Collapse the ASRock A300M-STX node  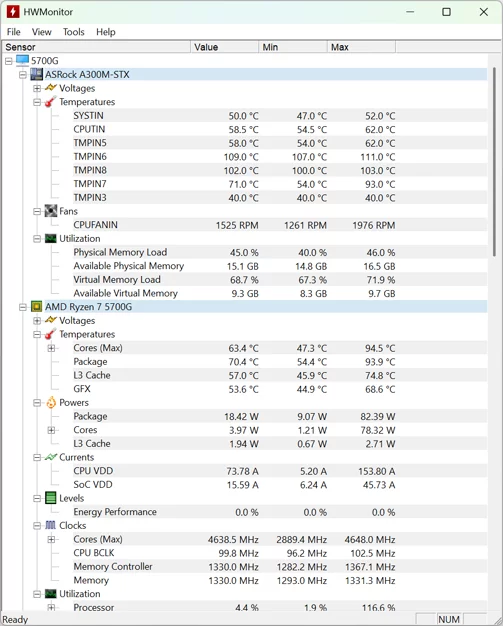23,75
